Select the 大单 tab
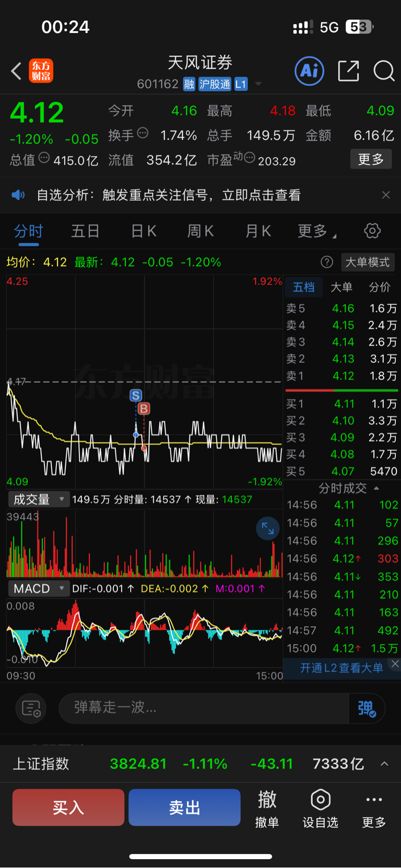This screenshot has width=401, height=868. (341, 287)
